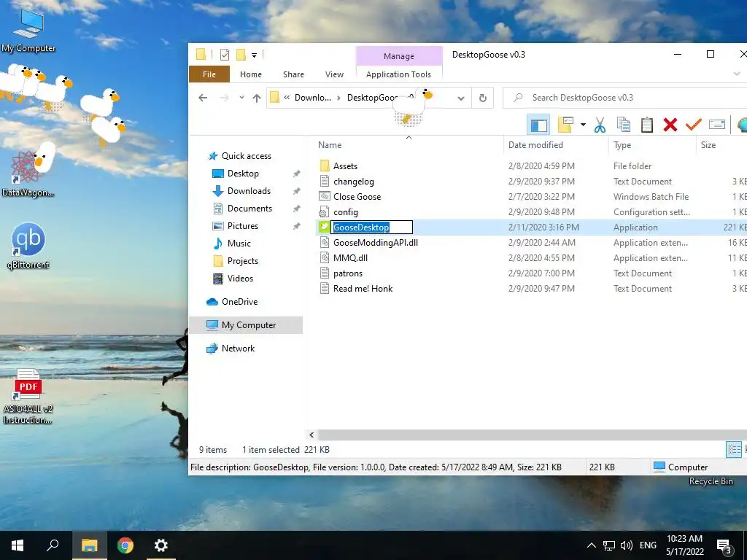Open Chrome from the taskbar
Viewport: 747px width, 560px height.
pyautogui.click(x=125, y=545)
